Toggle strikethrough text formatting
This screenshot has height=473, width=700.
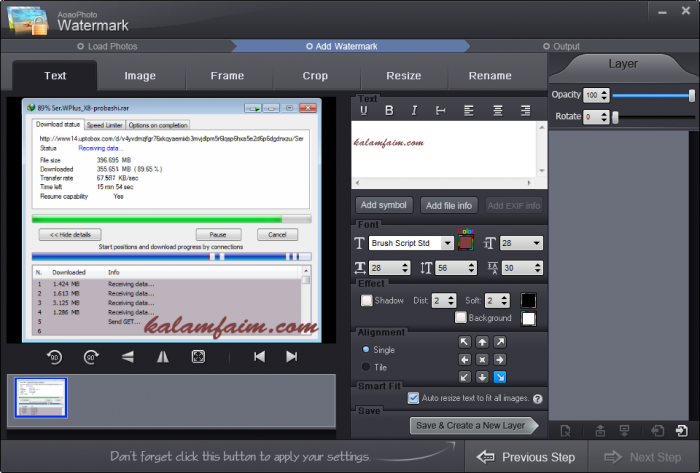tap(441, 111)
